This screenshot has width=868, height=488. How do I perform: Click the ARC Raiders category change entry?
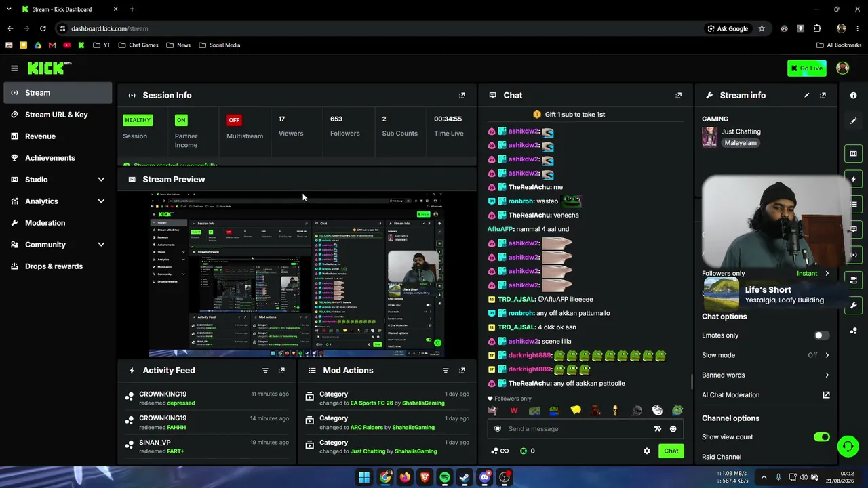tap(387, 423)
